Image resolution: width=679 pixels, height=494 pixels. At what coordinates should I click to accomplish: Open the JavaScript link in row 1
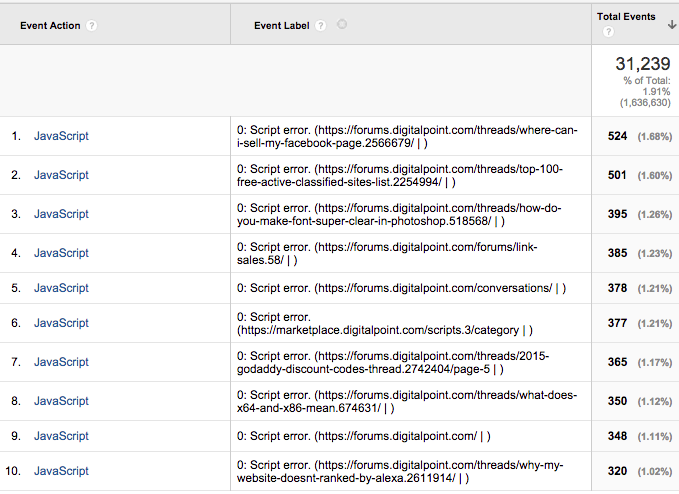(61, 136)
